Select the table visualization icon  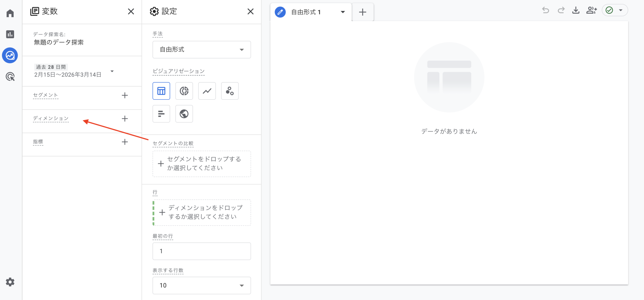click(161, 91)
